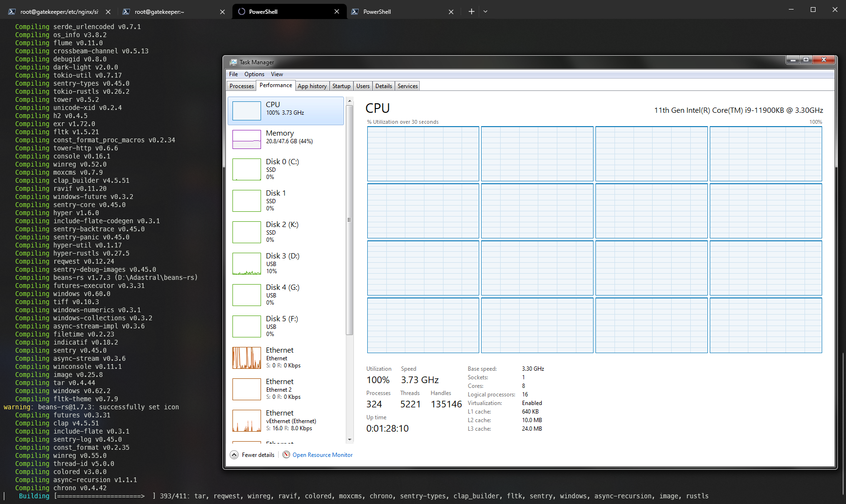Open new terminal tab with plus icon

pyautogui.click(x=471, y=11)
